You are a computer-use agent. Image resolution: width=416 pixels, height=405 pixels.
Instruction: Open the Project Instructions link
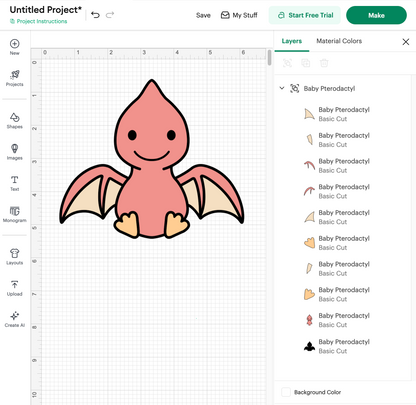pos(39,21)
